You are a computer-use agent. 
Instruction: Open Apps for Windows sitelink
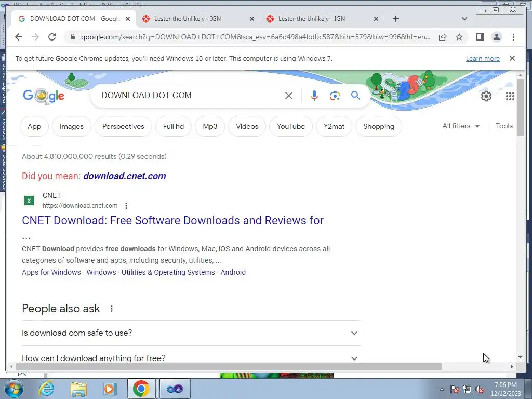(x=51, y=272)
